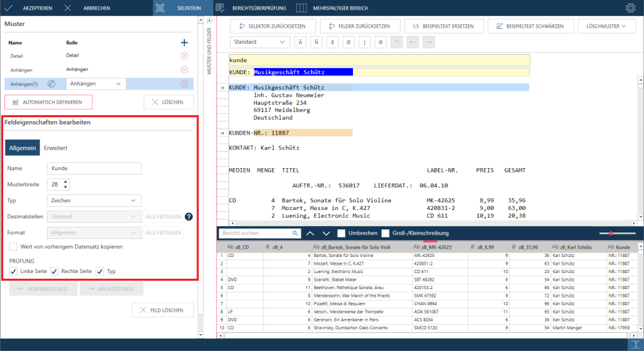Open the Typ dropdown showing Zeichen
The width and height of the screenshot is (644, 351).
click(x=94, y=200)
